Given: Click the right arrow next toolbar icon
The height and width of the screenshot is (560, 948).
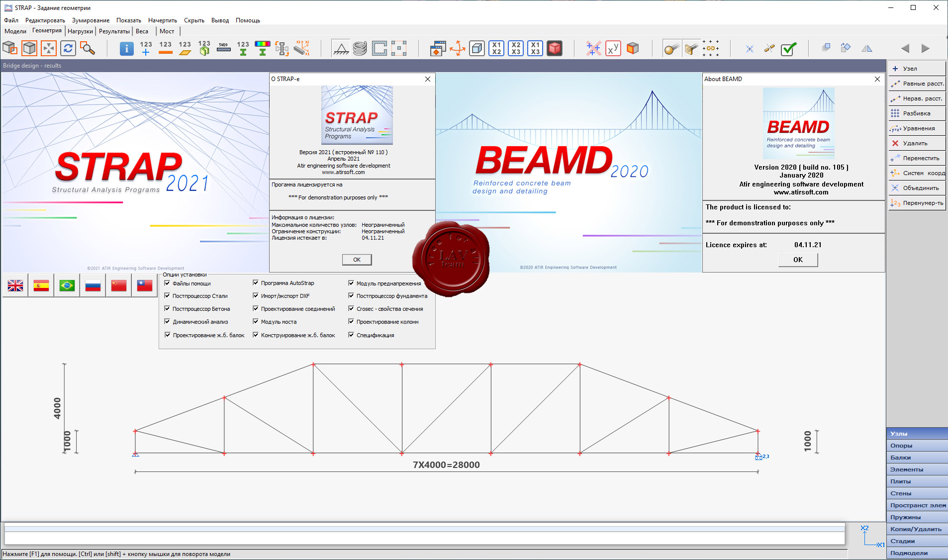Looking at the screenshot, I should [925, 48].
